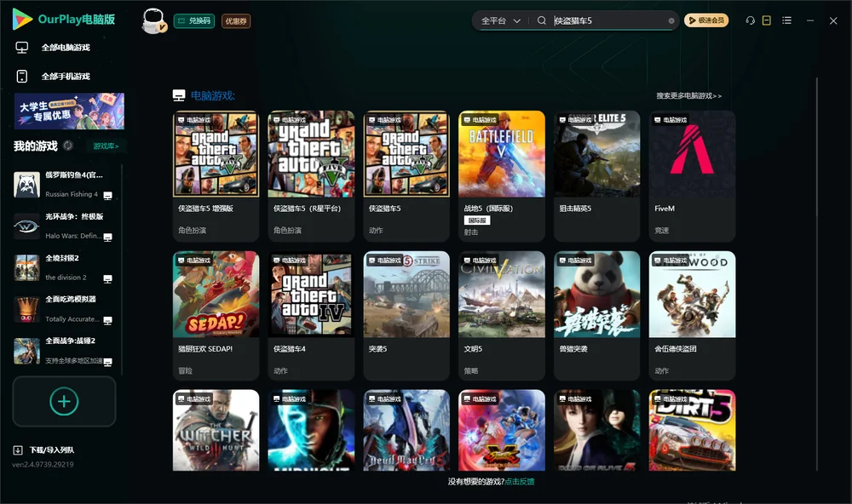
Task: Click the 国际服 tag on 战地5
Action: [477, 220]
